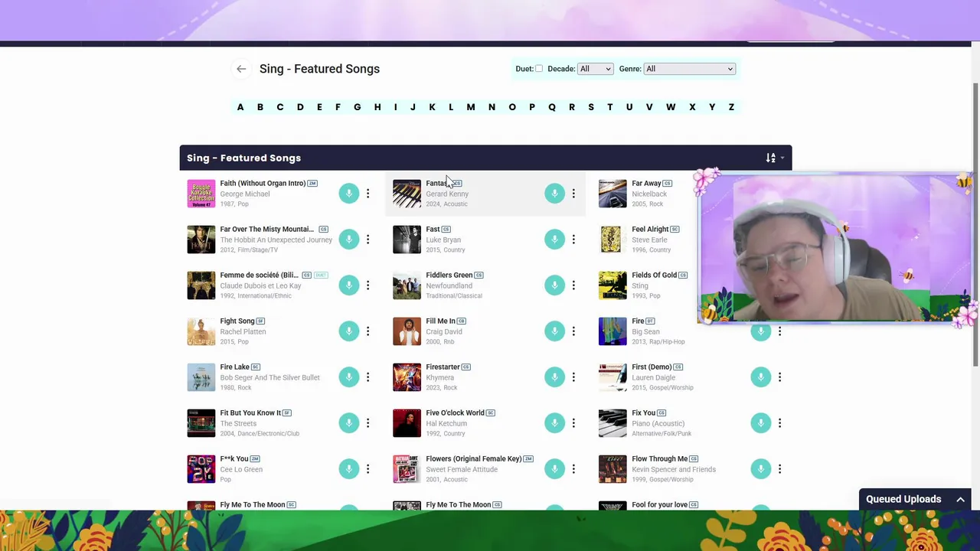Sing Fantasy by Gerard Kenny microphone button

554,194
